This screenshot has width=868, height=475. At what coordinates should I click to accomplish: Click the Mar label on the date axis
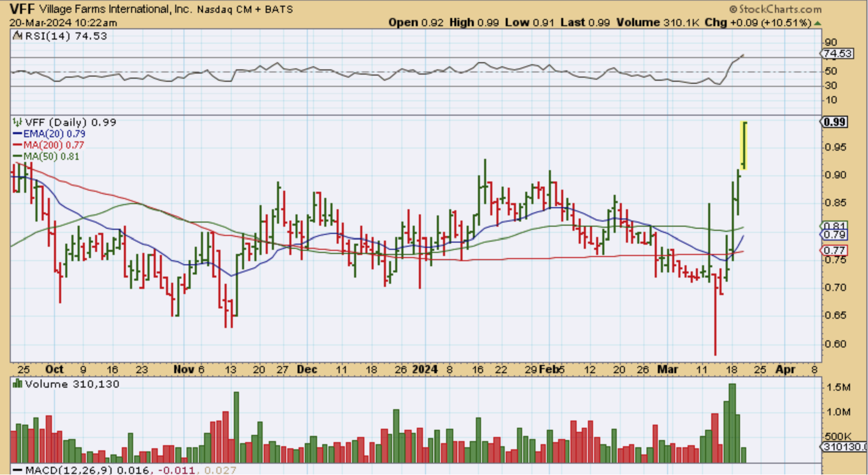[668, 369]
